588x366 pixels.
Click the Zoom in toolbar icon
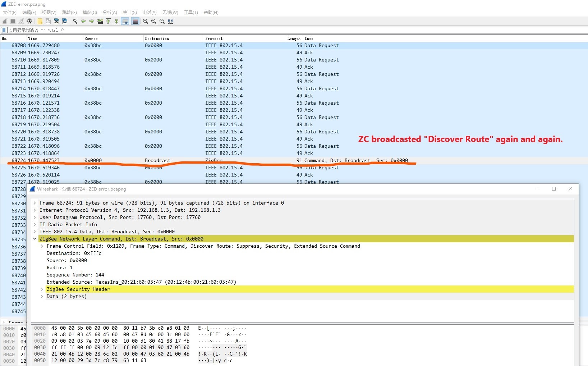pos(146,21)
